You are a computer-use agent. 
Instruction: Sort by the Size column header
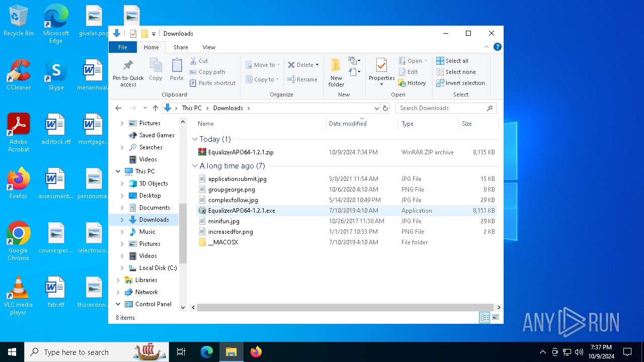478,124
